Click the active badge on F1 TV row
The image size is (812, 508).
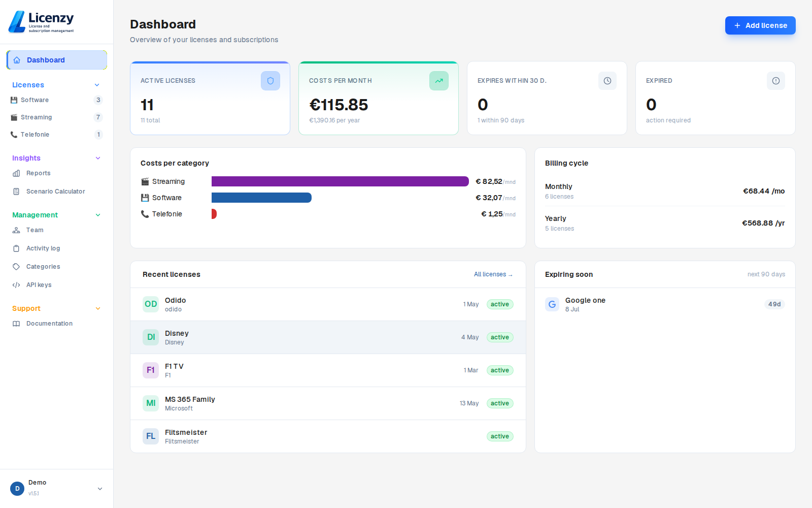pyautogui.click(x=500, y=370)
